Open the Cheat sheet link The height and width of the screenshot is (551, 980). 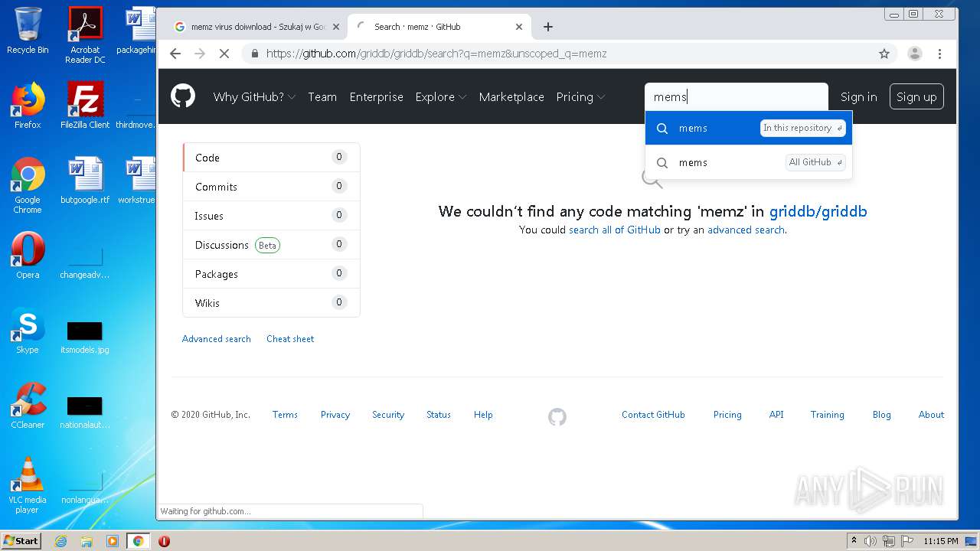(290, 339)
